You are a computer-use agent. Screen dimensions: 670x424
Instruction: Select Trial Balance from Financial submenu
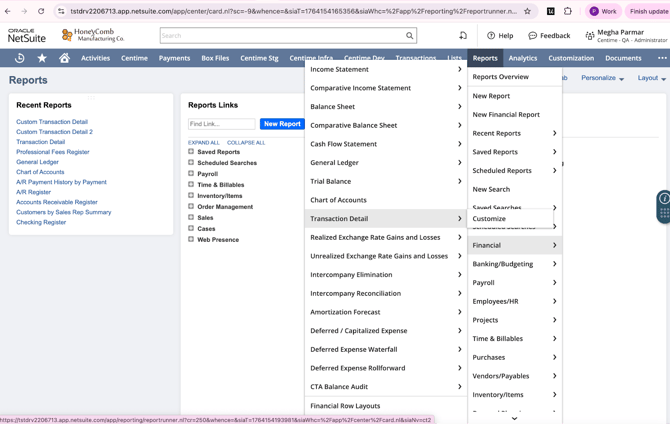click(330, 181)
